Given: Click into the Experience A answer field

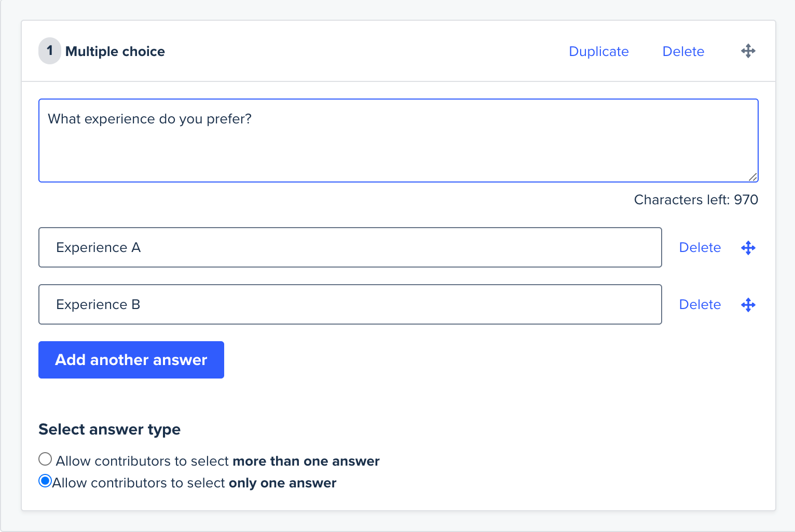Looking at the screenshot, I should coord(350,247).
